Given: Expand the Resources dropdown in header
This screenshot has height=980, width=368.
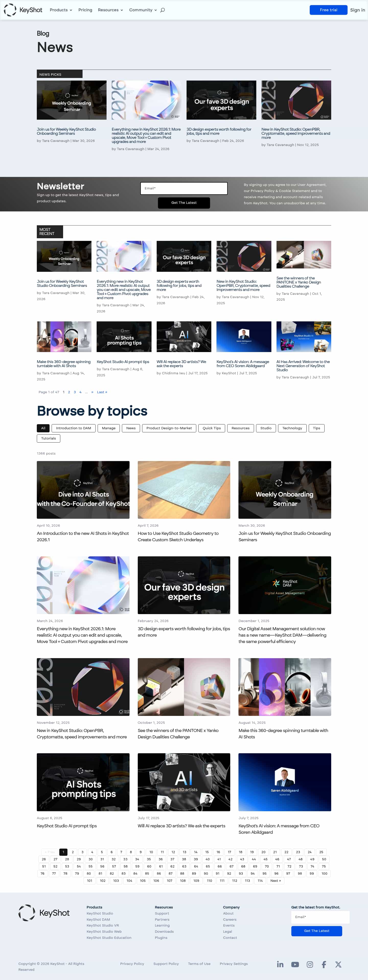Looking at the screenshot, I should click(x=110, y=10).
